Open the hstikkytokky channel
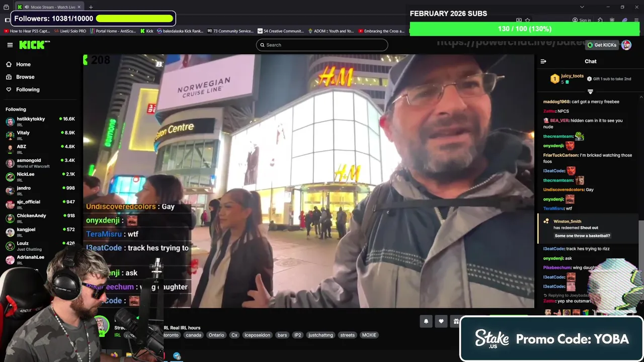 (x=40, y=121)
